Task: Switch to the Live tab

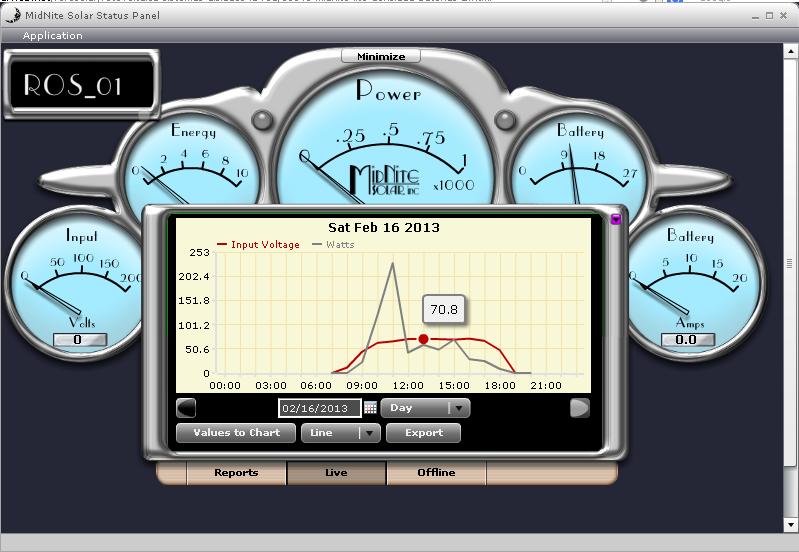Action: coord(336,472)
